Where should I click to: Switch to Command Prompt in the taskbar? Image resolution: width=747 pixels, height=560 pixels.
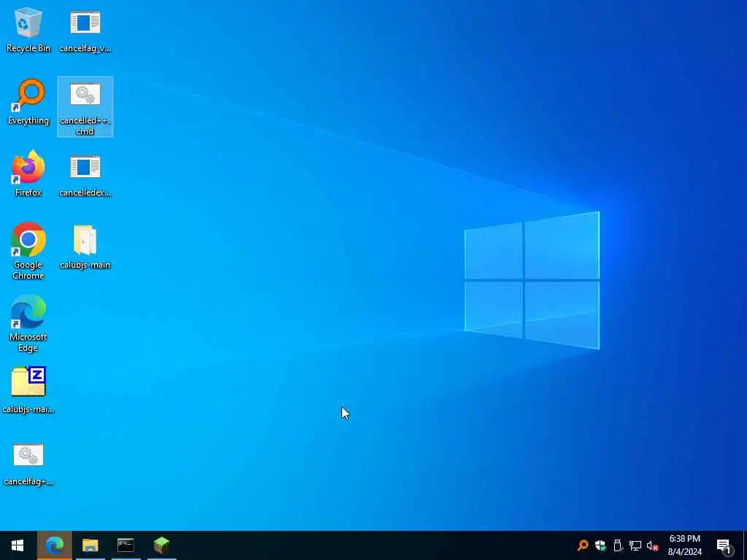[125, 545]
